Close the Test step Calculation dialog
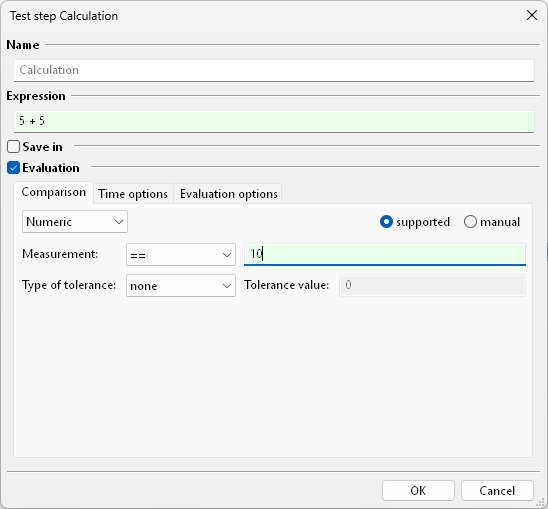Screen dimensions: 548x509 pos(532,15)
